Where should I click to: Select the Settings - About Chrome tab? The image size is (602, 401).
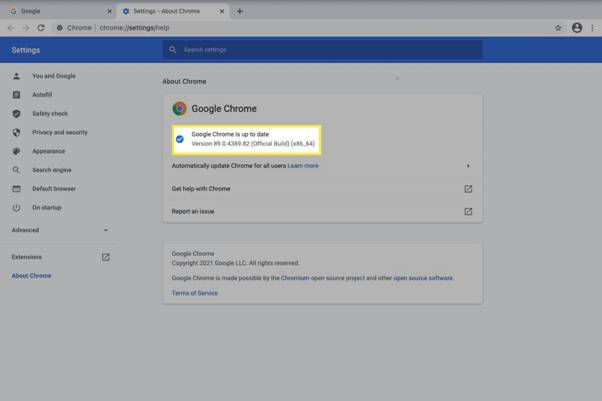click(173, 12)
